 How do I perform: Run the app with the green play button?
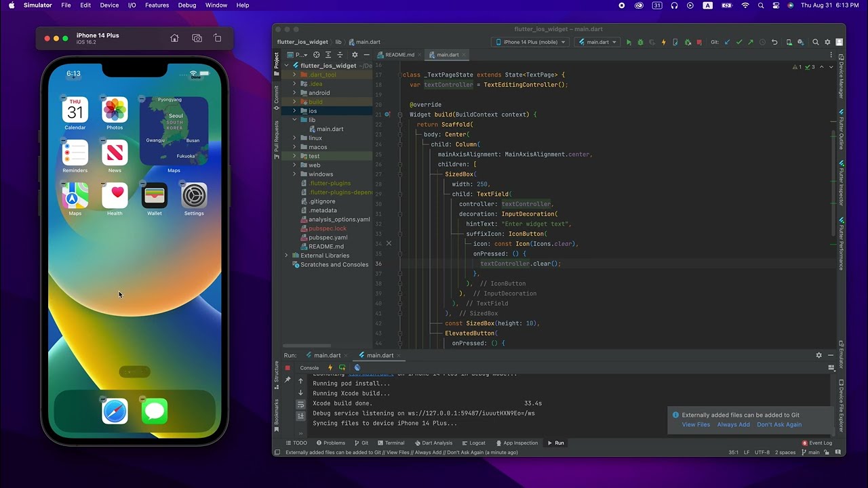coord(629,42)
